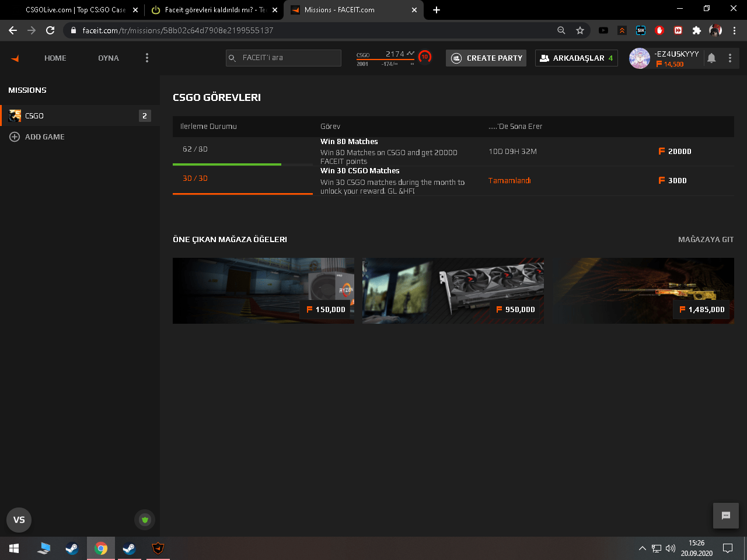Click the level 10 skill badge

tap(425, 57)
